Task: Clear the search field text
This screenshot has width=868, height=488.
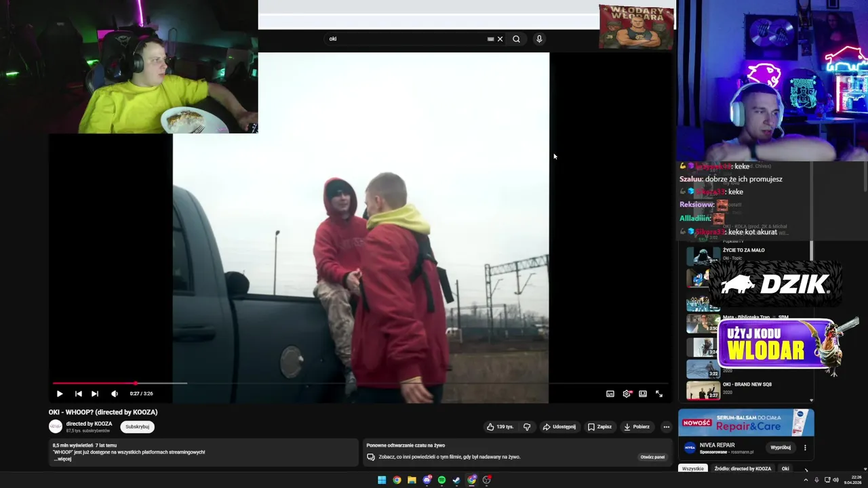Action: coord(500,39)
